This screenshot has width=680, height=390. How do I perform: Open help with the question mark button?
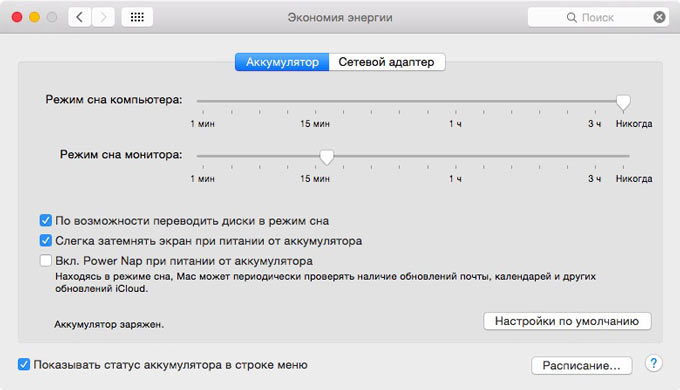(x=654, y=363)
